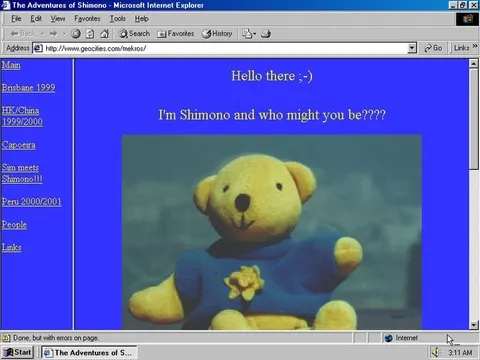Click 'Done, but with errors on page.' status text
480x360 pixels.
(x=56, y=338)
